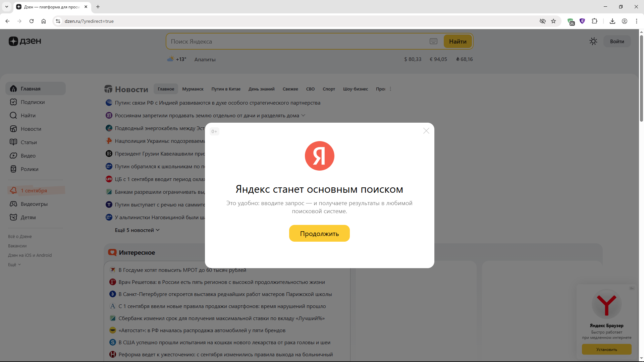Image resolution: width=644 pixels, height=362 pixels.
Task: Select the Видеоигры section in sidebar
Action: pos(34,204)
